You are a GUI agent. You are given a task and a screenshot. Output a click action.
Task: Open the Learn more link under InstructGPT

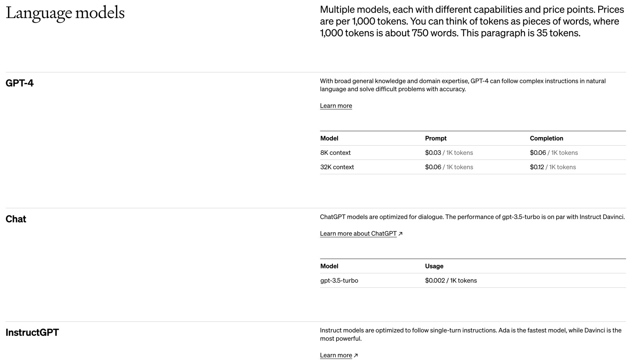[x=336, y=355]
